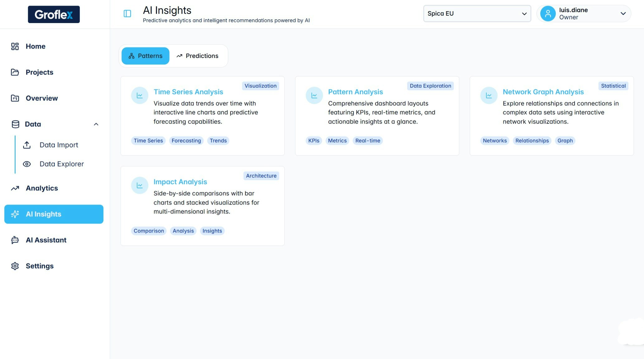This screenshot has height=359, width=644.
Task: Switch to the Predictions tab
Action: click(198, 56)
